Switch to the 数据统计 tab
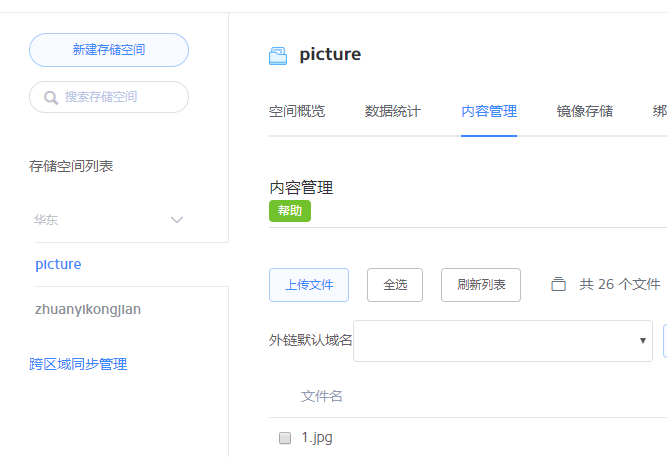The width and height of the screenshot is (667, 457). 393,111
